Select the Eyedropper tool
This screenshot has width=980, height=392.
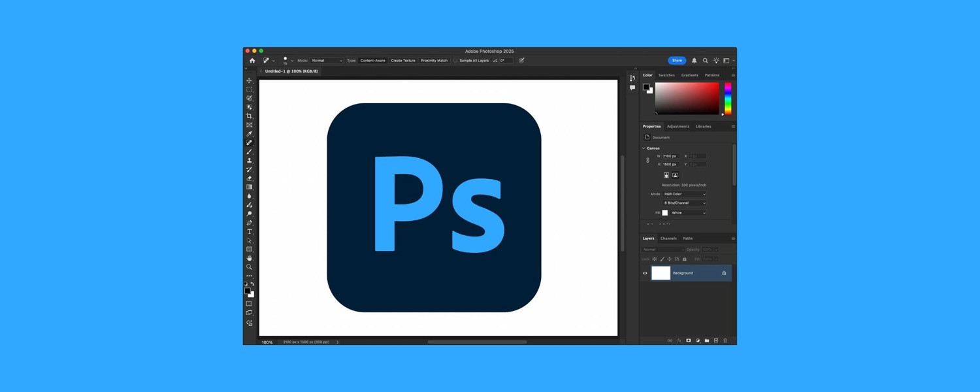coord(249,134)
